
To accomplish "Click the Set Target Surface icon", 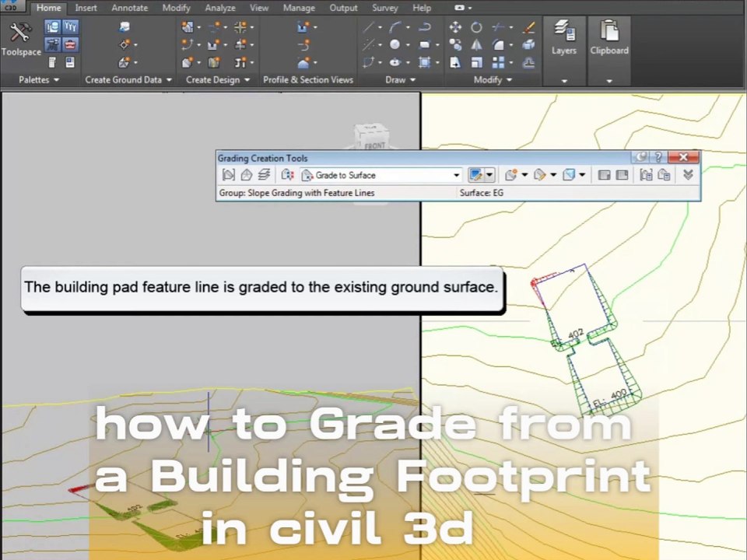I will (x=247, y=175).
